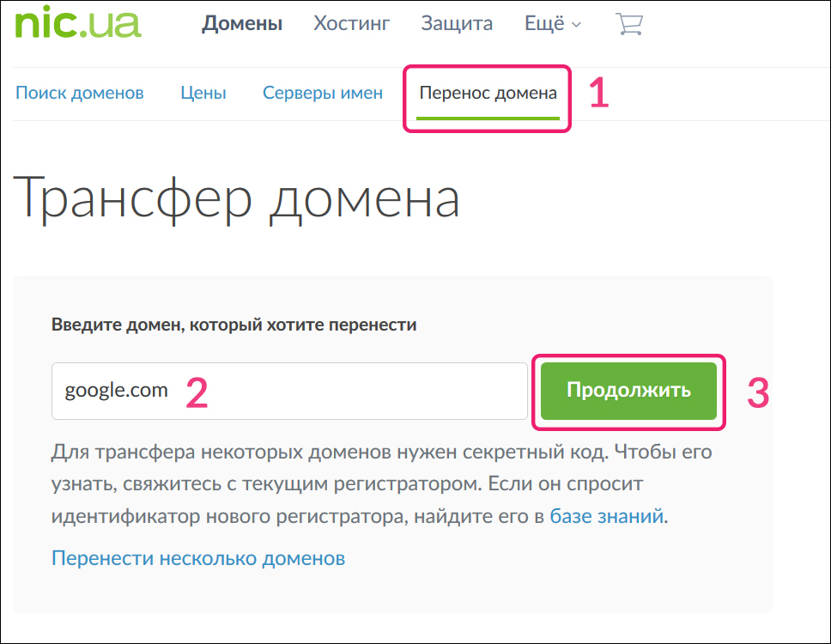Open the Цены tab
This screenshot has height=644, width=831.
tap(203, 93)
